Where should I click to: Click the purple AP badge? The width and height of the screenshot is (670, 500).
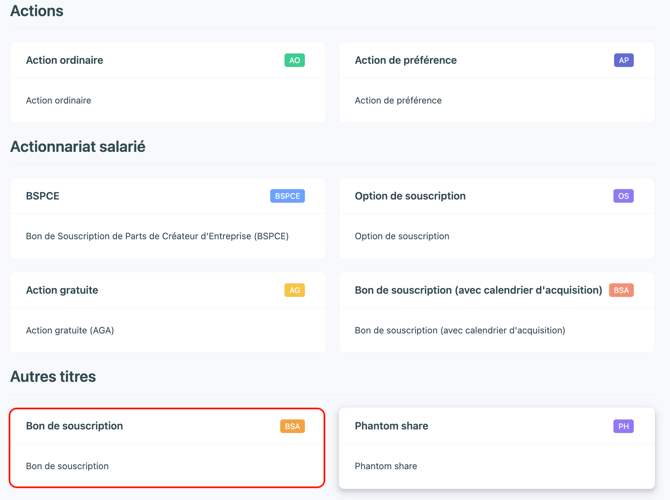coord(623,60)
